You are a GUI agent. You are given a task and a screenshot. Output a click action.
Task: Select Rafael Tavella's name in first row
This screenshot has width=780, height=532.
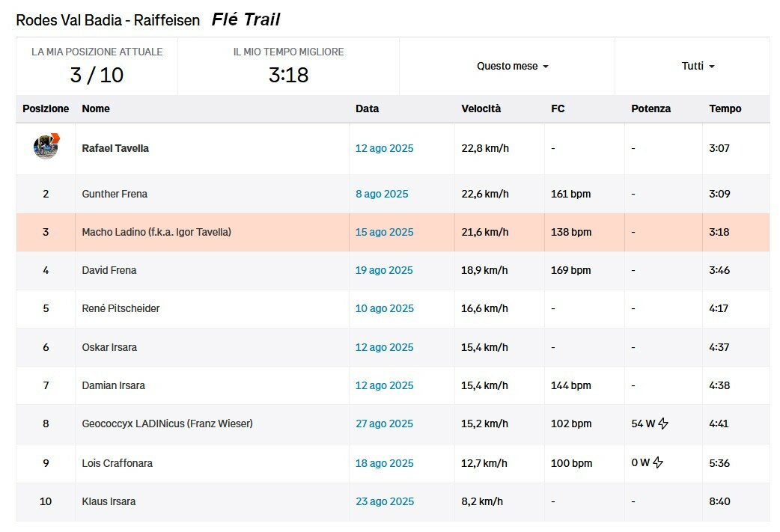[115, 148]
